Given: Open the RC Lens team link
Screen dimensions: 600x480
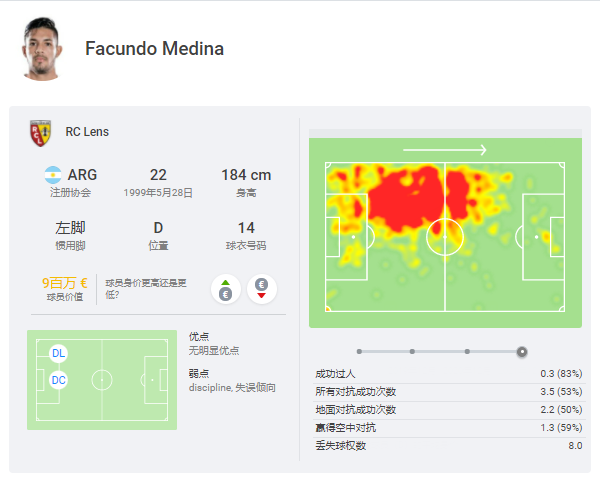Looking at the screenshot, I should pyautogui.click(x=87, y=132).
